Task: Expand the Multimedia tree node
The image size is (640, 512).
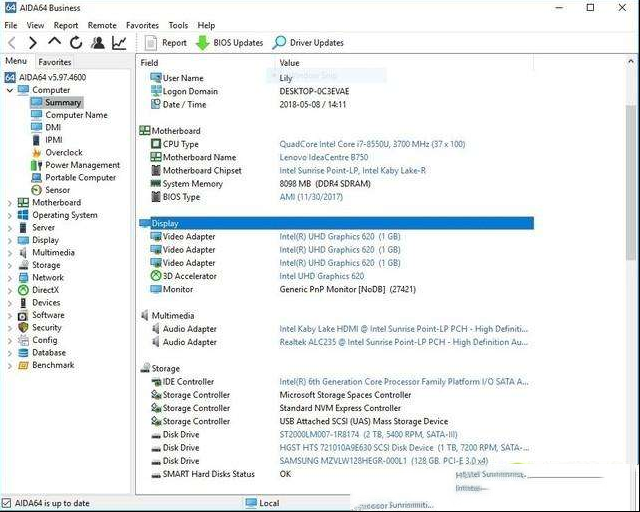Action: [10, 253]
